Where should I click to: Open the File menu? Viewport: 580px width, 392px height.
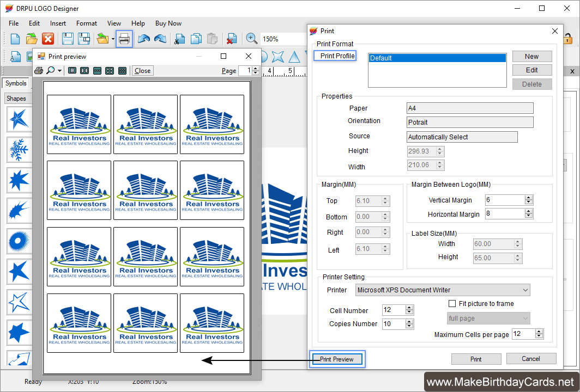(14, 23)
